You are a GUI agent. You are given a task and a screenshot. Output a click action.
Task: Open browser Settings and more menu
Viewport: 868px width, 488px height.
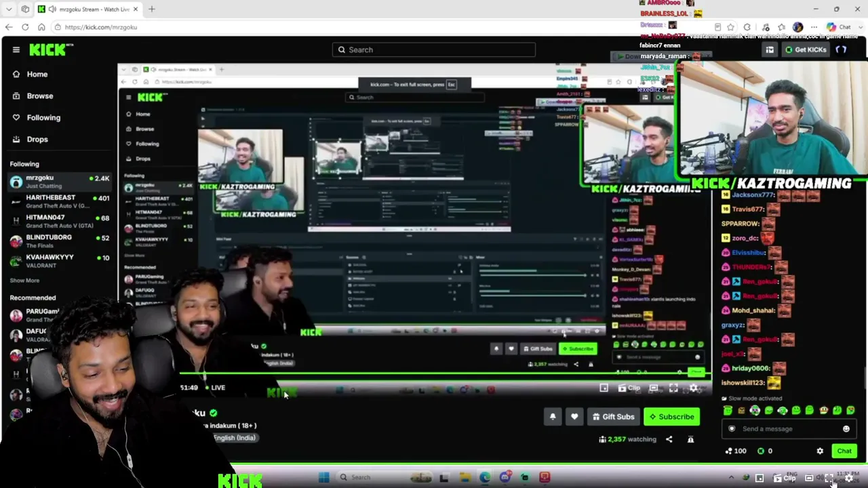[x=814, y=27]
